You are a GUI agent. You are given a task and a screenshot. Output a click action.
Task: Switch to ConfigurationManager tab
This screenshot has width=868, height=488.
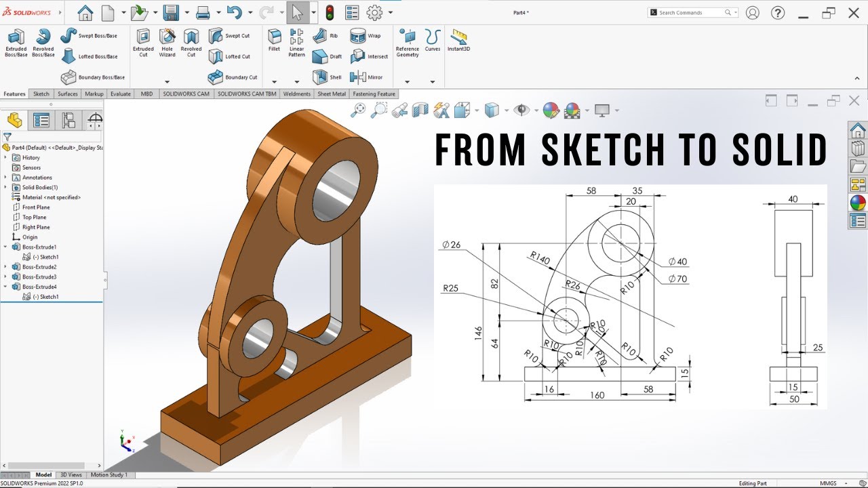point(68,120)
